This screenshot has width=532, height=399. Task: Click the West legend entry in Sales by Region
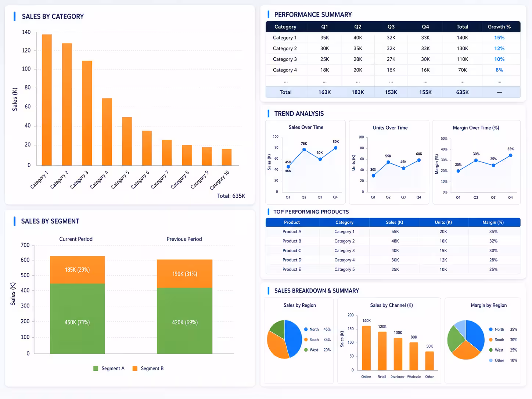click(x=317, y=350)
